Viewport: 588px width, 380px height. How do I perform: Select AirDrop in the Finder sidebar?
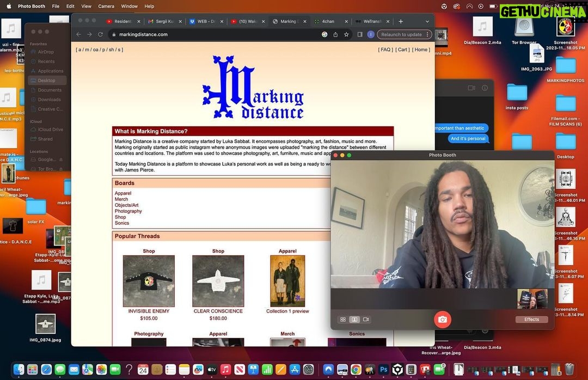click(x=46, y=52)
